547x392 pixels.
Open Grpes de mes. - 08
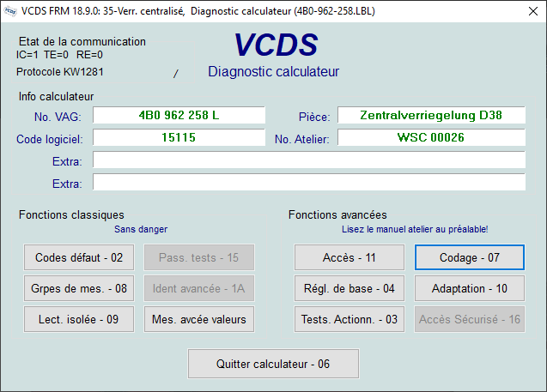(x=79, y=288)
